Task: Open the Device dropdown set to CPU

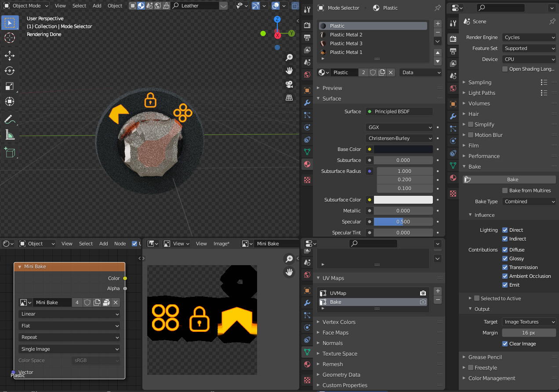Action: point(529,59)
